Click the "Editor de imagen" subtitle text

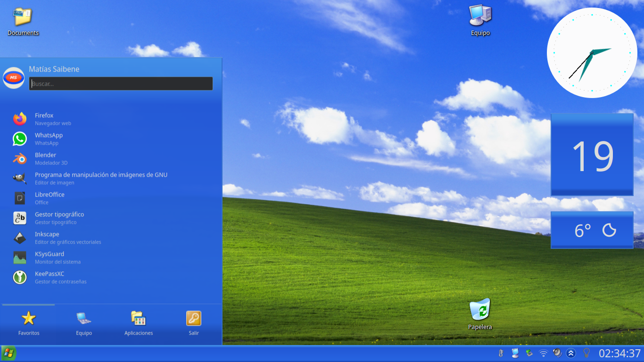coord(54,183)
